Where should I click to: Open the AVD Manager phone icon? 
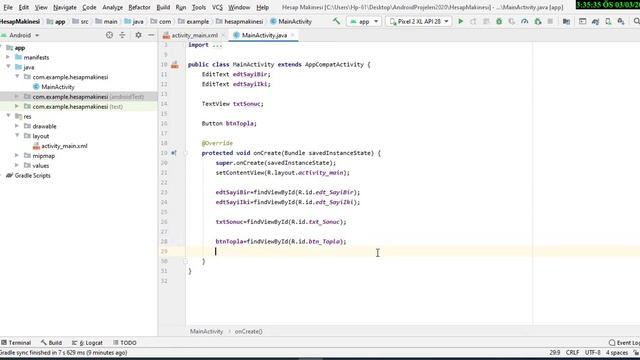click(608, 21)
